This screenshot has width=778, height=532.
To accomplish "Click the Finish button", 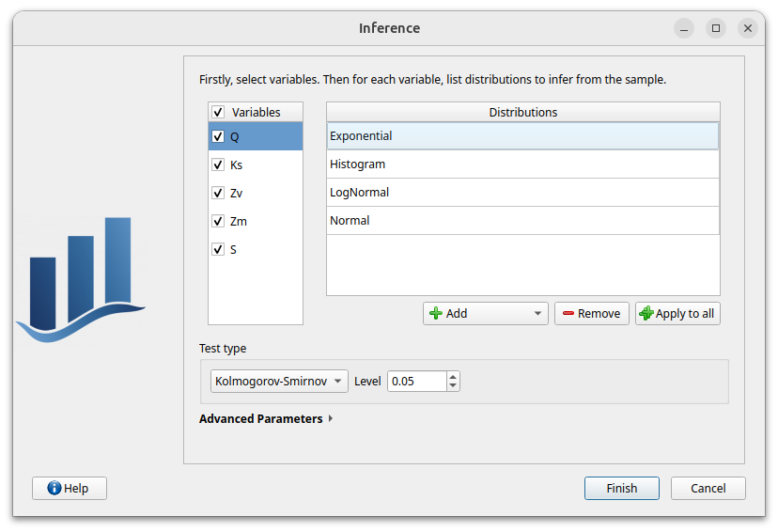I will coord(621,488).
